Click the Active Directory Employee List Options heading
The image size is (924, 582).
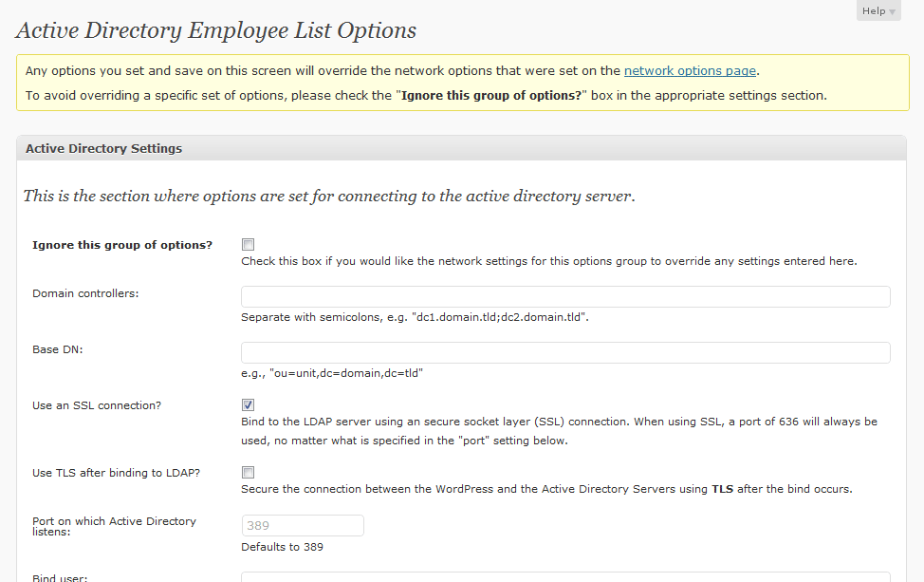point(216,29)
